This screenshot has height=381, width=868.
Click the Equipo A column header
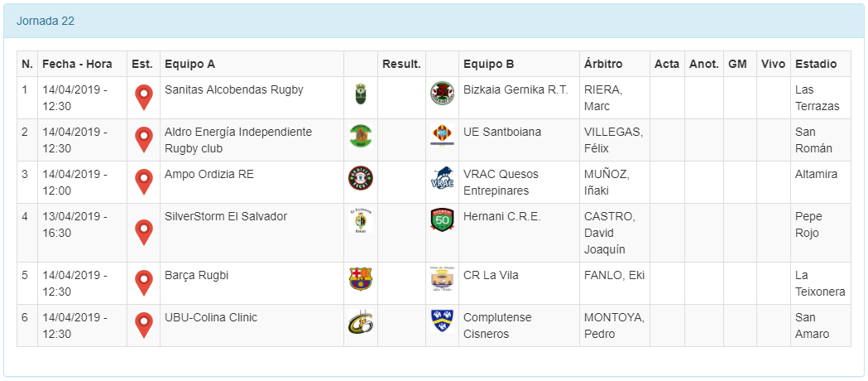[189, 64]
